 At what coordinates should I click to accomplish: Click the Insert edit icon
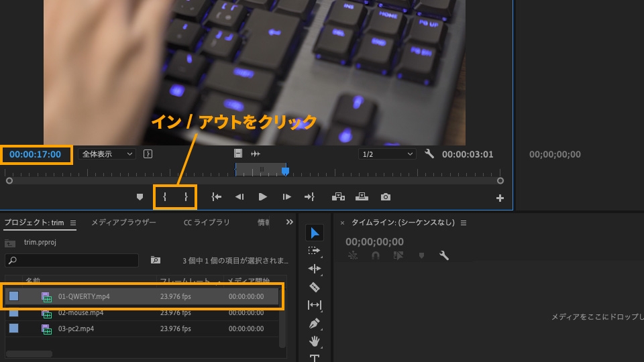point(338,197)
